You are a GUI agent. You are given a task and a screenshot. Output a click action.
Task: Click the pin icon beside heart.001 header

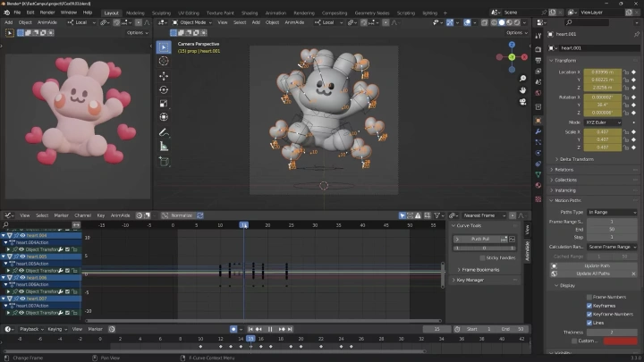click(636, 34)
